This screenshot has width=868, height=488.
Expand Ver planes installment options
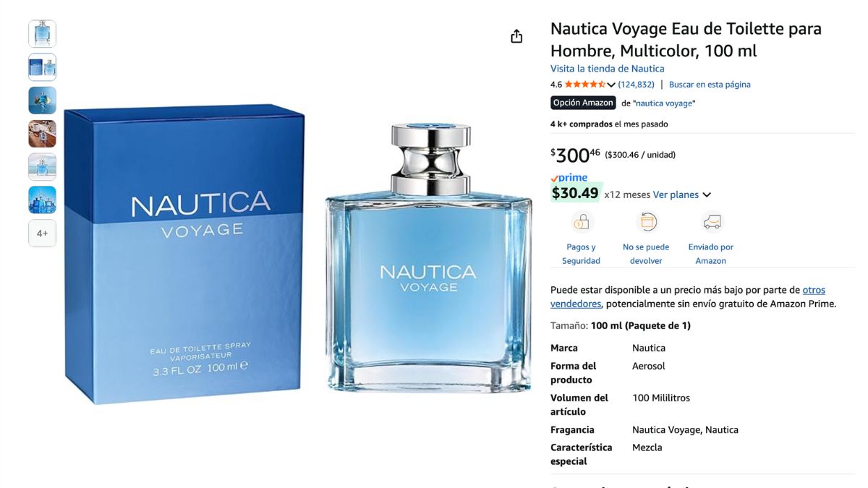(x=681, y=194)
